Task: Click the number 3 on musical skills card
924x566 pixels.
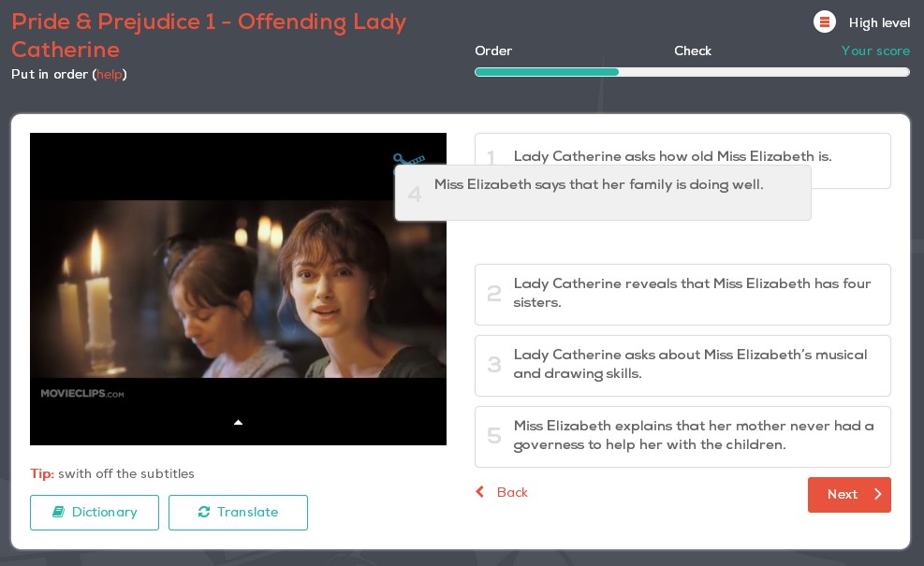Action: 493,365
